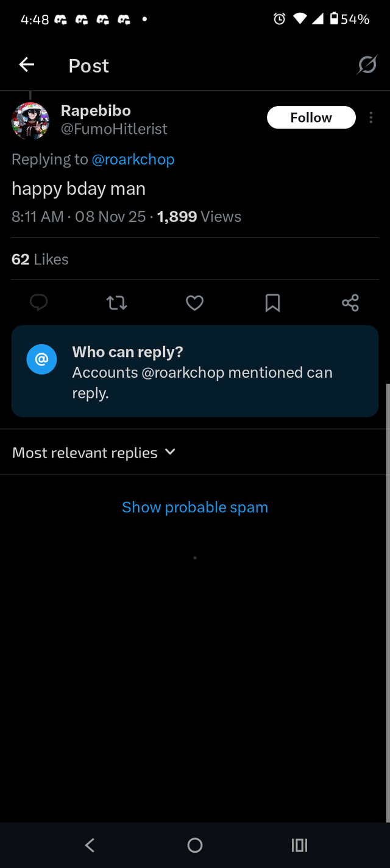Follow the post author's account
The height and width of the screenshot is (868, 390).
(311, 118)
